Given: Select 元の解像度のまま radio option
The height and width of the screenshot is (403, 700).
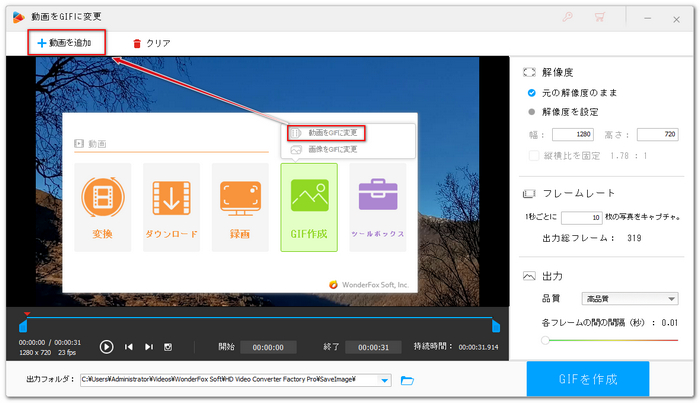Looking at the screenshot, I should [x=531, y=93].
